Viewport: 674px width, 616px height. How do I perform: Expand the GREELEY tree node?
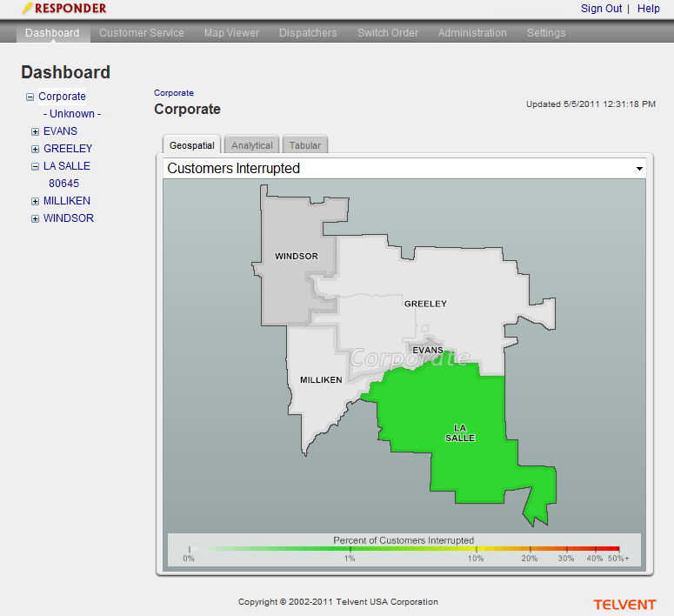coord(35,150)
